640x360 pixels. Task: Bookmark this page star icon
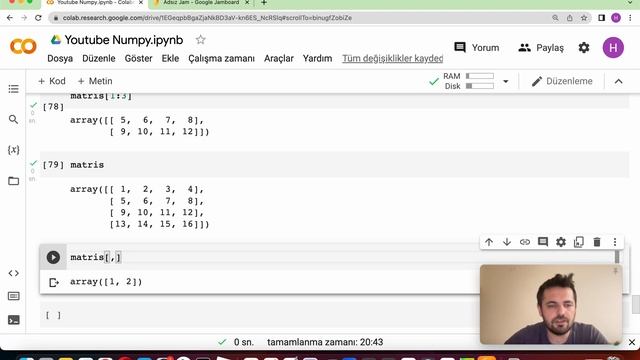(x=584, y=18)
